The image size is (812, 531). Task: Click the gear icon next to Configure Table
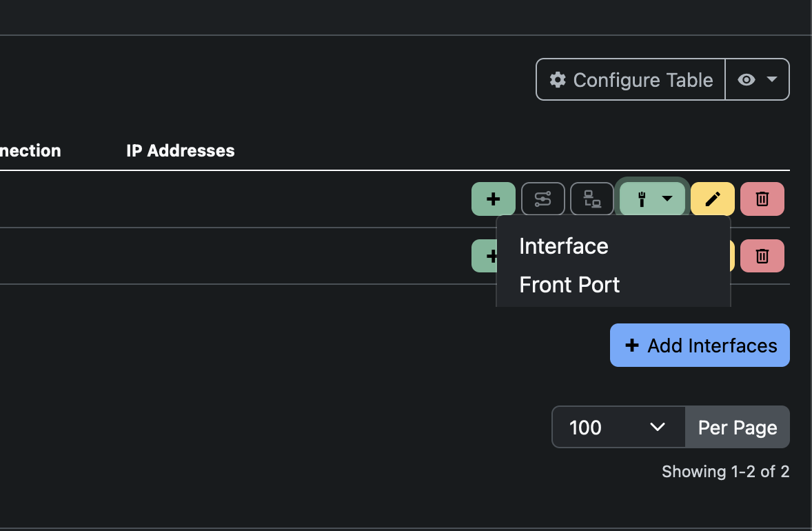(558, 79)
